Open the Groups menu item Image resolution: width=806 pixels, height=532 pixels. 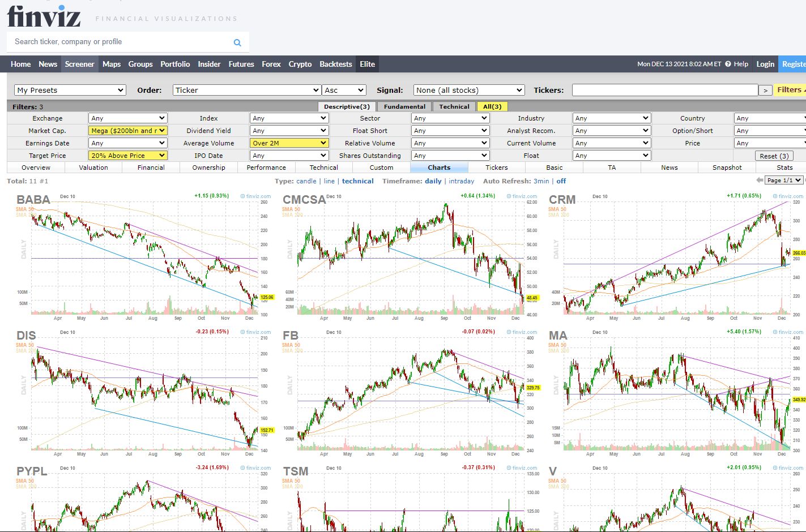click(140, 64)
